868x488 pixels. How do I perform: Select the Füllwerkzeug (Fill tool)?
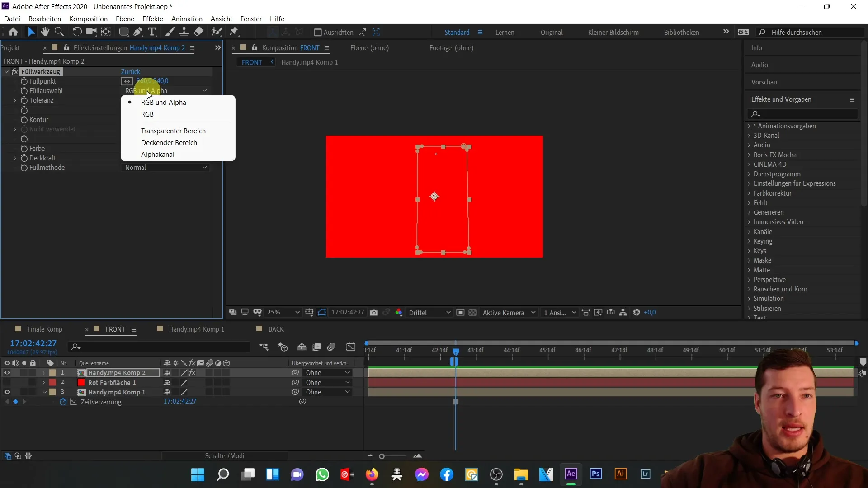(x=40, y=71)
